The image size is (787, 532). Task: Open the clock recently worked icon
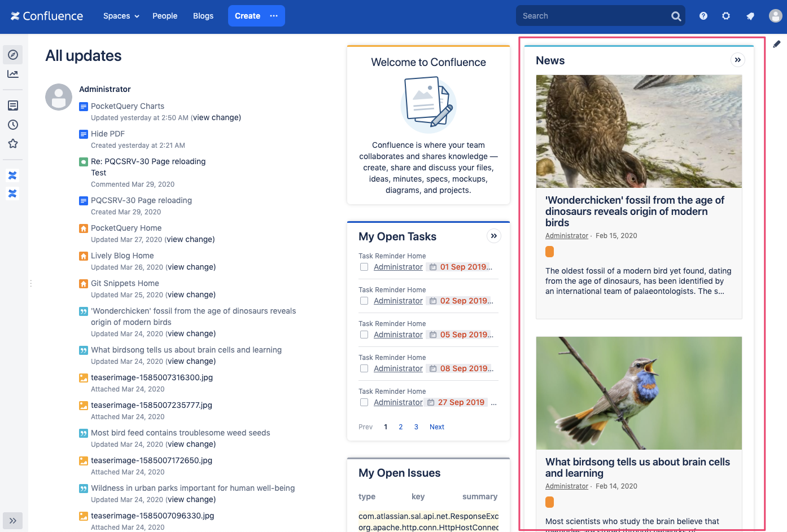click(13, 125)
